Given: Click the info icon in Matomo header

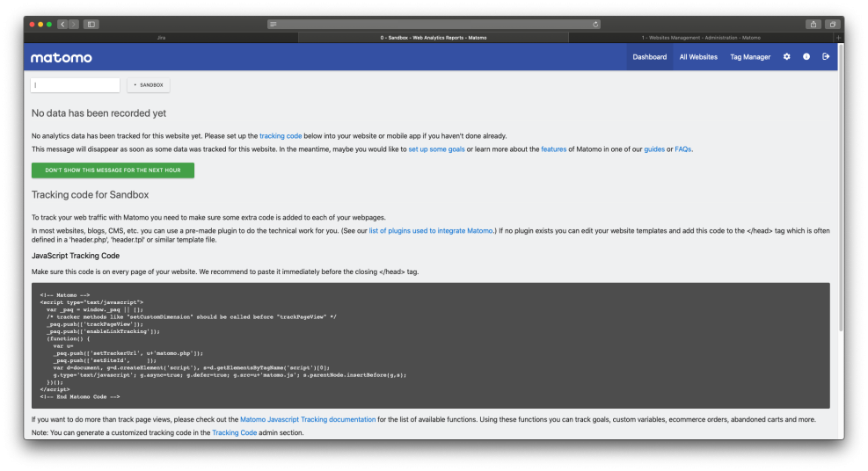Looking at the screenshot, I should point(806,57).
